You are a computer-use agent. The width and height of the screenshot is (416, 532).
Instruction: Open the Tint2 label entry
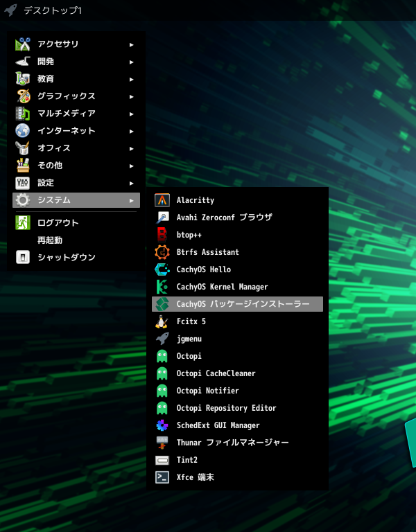tap(187, 460)
